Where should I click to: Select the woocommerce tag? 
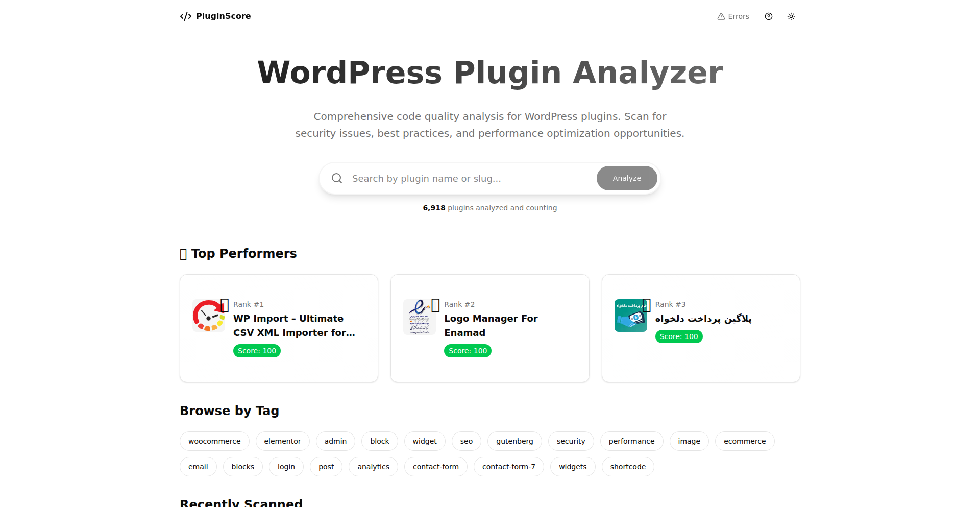214,441
